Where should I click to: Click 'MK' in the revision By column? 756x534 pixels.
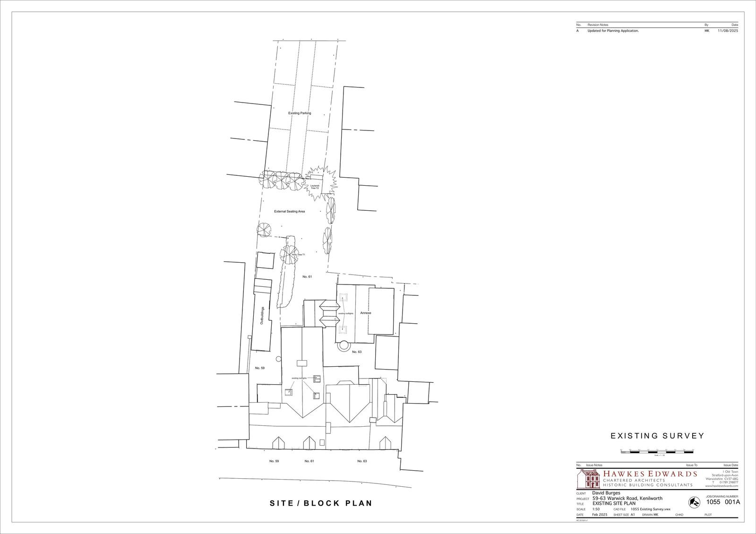coord(706,31)
